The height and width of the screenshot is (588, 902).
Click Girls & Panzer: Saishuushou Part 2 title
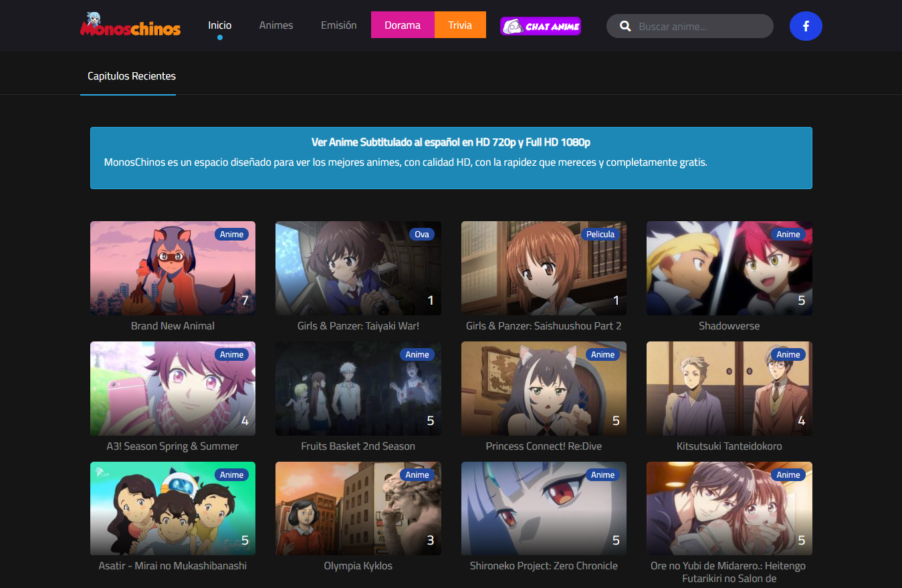[x=544, y=326]
